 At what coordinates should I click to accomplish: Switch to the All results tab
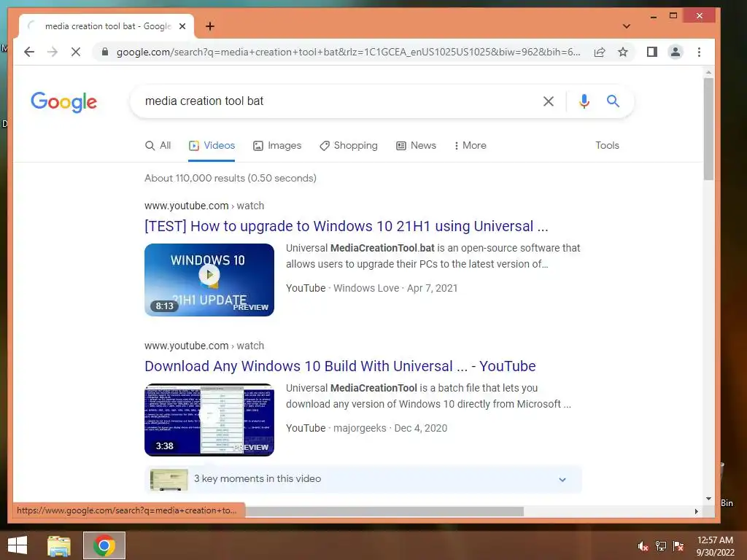tap(158, 145)
